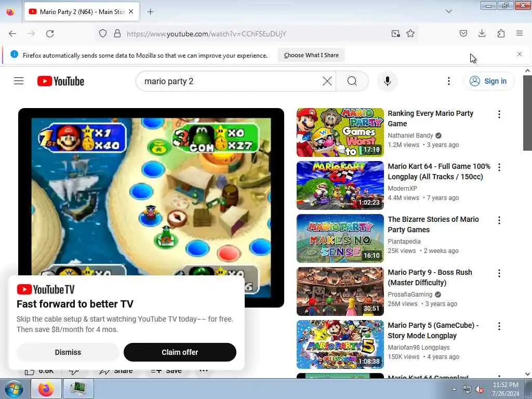Open the Firefox View icon

pos(10,12)
